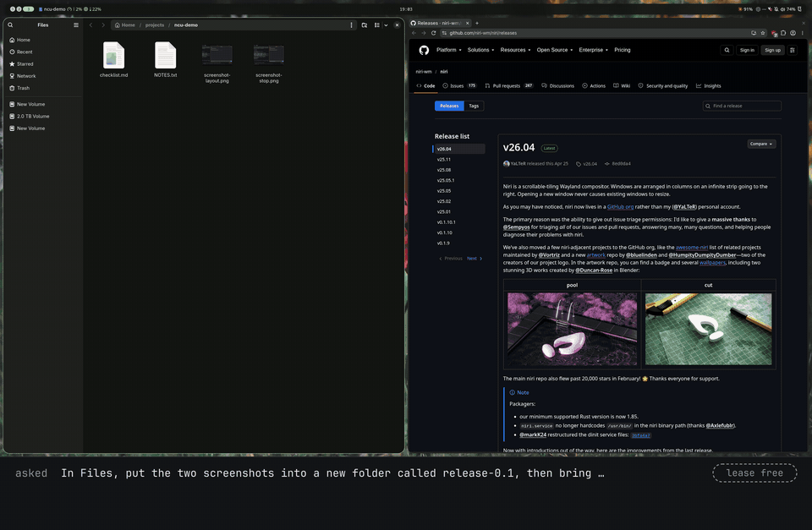Screen dimensions: 812x530
Task: Open the niri-wm organization link
Action: coord(424,72)
